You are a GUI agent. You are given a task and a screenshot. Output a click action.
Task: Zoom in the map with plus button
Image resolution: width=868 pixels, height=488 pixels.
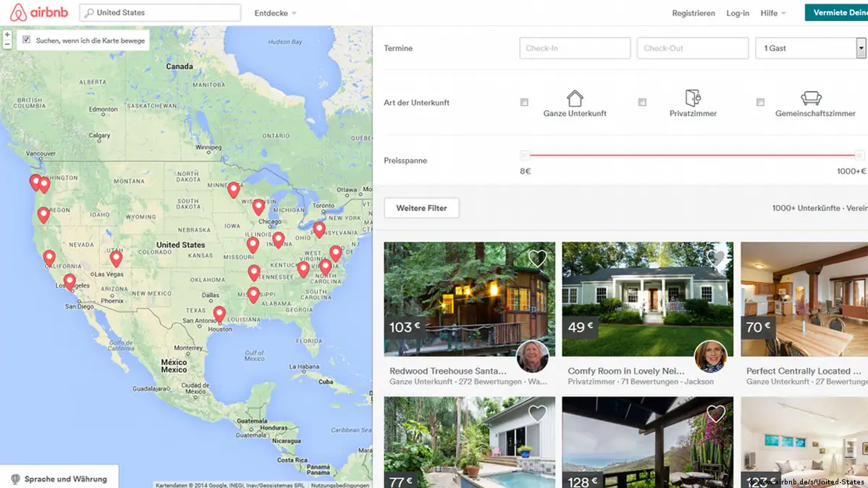(x=7, y=35)
